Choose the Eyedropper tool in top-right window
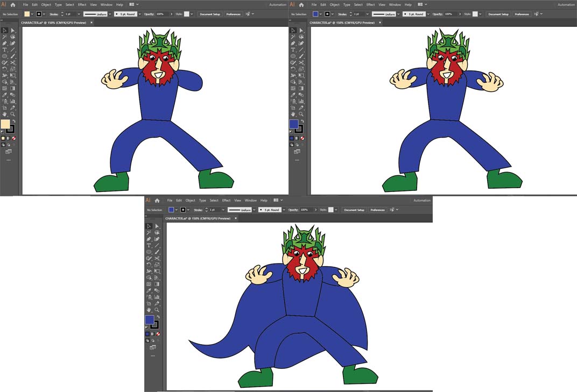The image size is (577, 392). (x=293, y=95)
